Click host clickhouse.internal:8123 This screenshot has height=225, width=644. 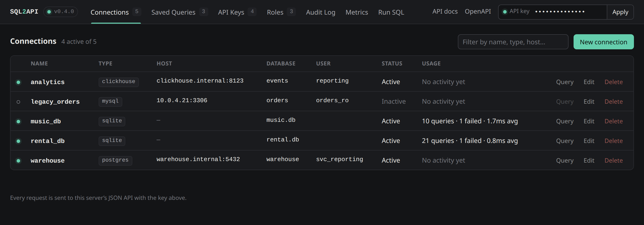coord(200,81)
